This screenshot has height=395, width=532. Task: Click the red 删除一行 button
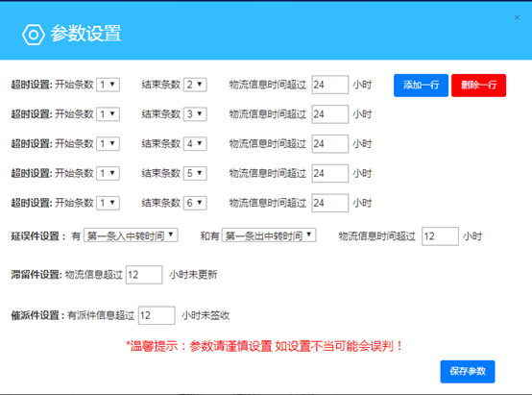coord(478,86)
